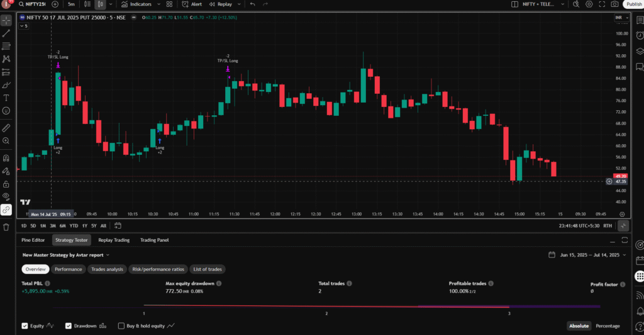This screenshot has width=644, height=335.
Task: Open the XABCD patterns tool
Action: coord(6,59)
